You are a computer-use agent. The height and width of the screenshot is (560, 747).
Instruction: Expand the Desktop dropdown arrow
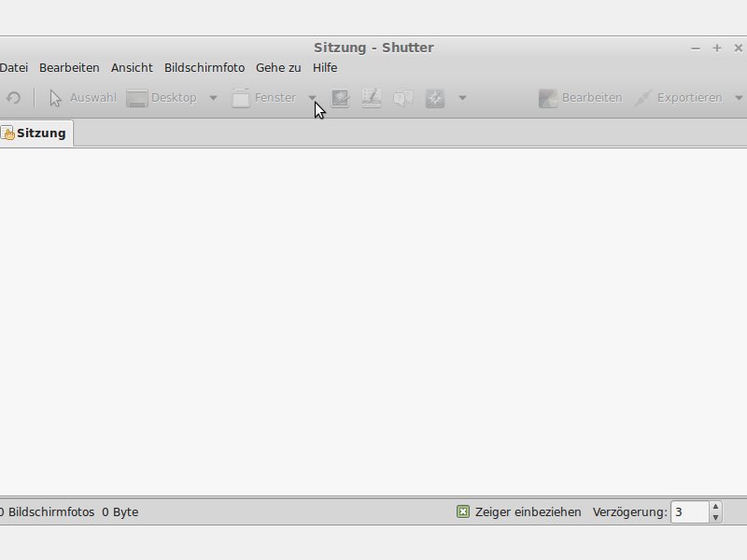[214, 98]
